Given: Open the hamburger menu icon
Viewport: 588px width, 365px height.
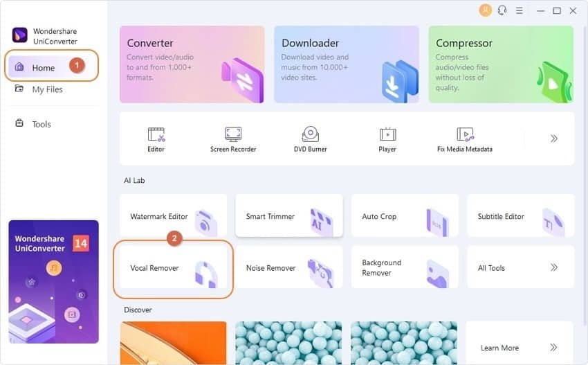Looking at the screenshot, I should [520, 10].
